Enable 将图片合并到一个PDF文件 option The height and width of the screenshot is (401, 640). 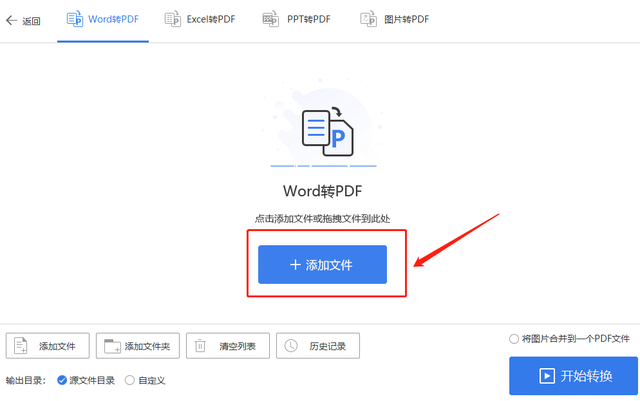[569, 339]
